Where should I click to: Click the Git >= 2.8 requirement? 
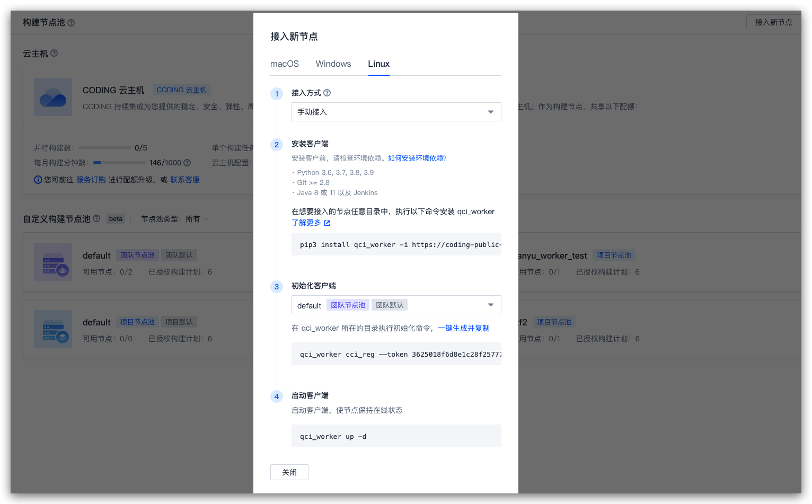313,182
